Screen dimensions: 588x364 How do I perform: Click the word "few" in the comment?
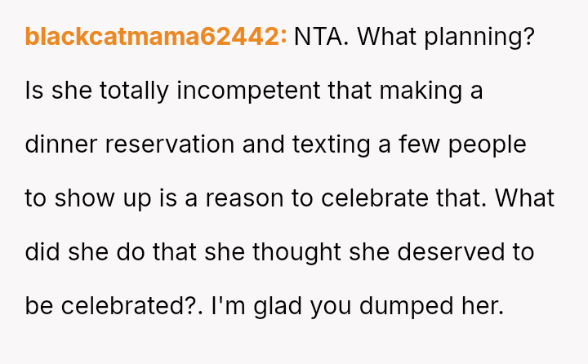click(415, 144)
